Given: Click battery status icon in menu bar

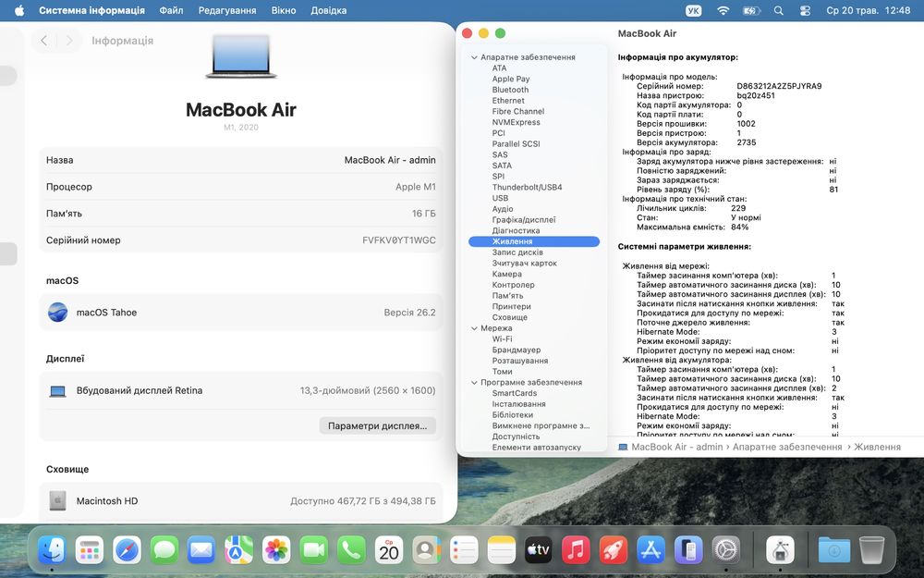Looking at the screenshot, I should coord(751,10).
